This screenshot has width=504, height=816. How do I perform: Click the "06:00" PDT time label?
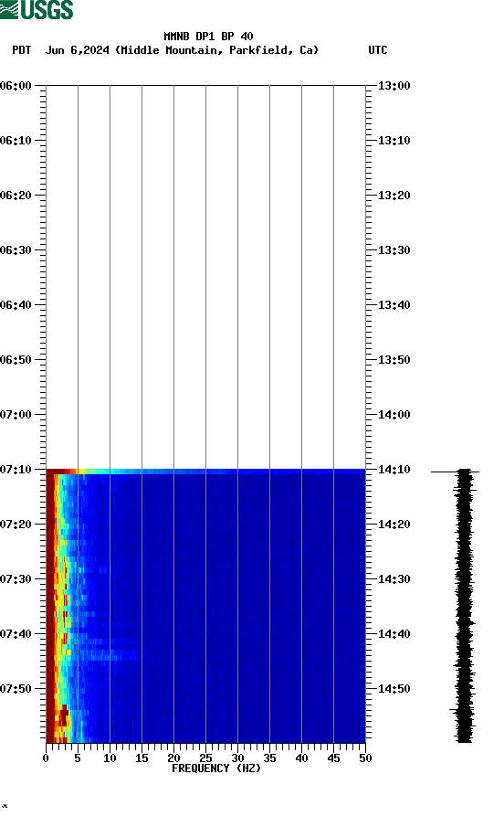[16, 85]
